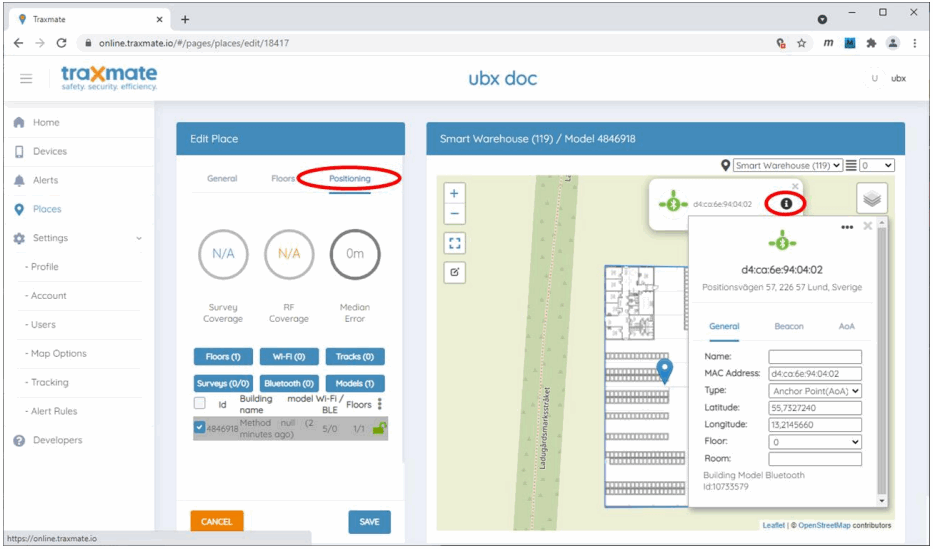
Task: Click the Wi-Fi (0) button
Action: click(x=289, y=357)
